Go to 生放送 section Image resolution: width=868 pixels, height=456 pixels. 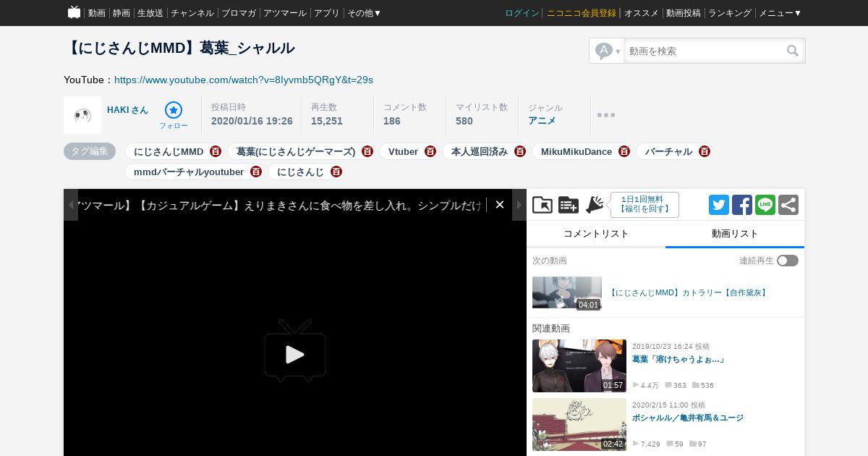tap(150, 13)
